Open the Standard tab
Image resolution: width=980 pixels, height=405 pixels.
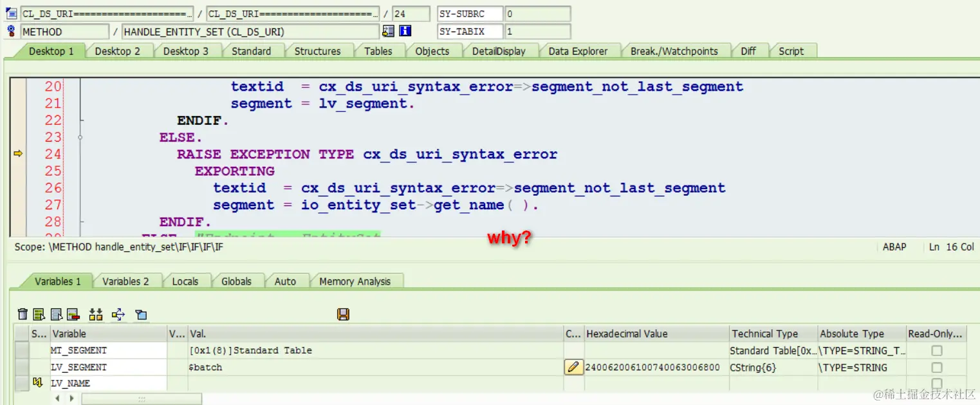pyautogui.click(x=251, y=51)
